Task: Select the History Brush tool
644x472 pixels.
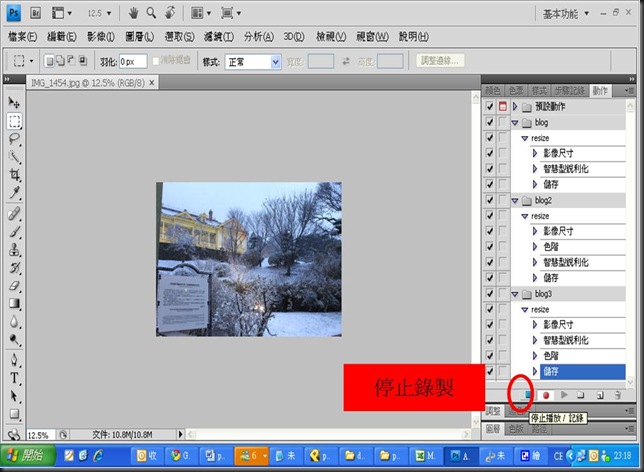Action: 14,268
